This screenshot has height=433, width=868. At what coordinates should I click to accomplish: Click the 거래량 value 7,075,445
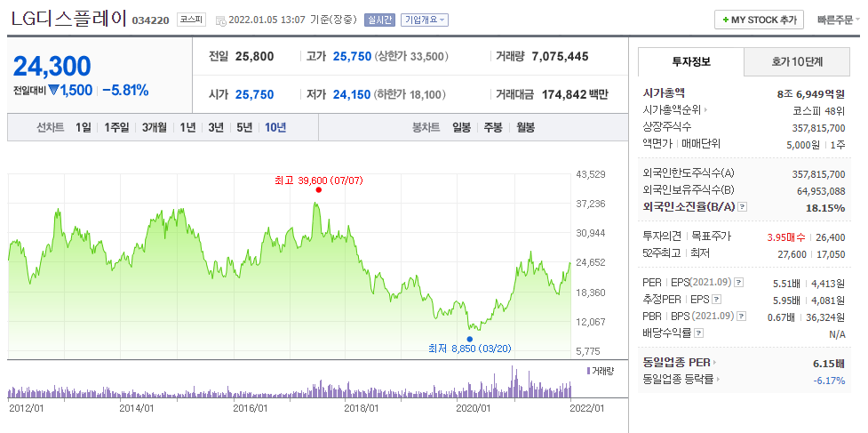(x=560, y=56)
